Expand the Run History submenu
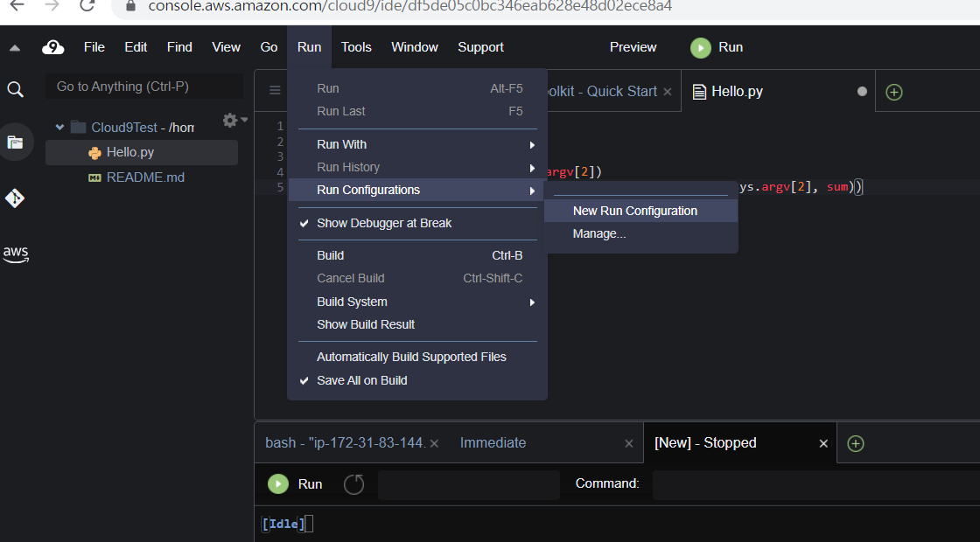 (418, 167)
